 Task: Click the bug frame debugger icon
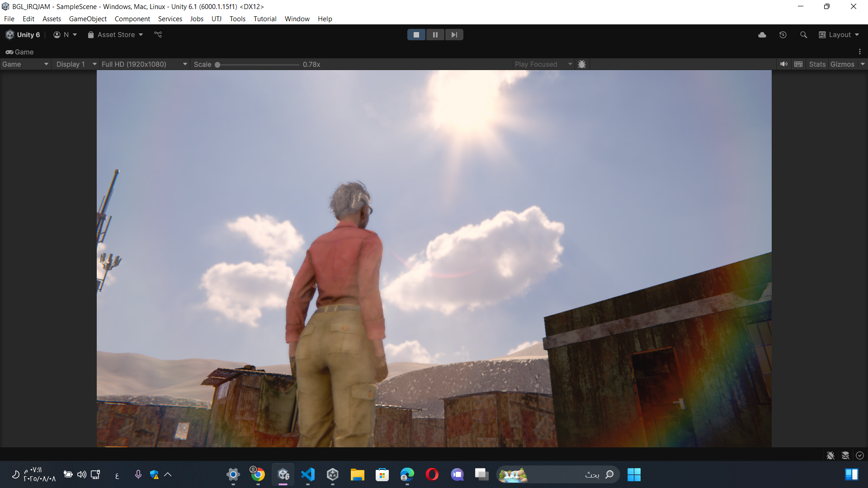tap(582, 64)
